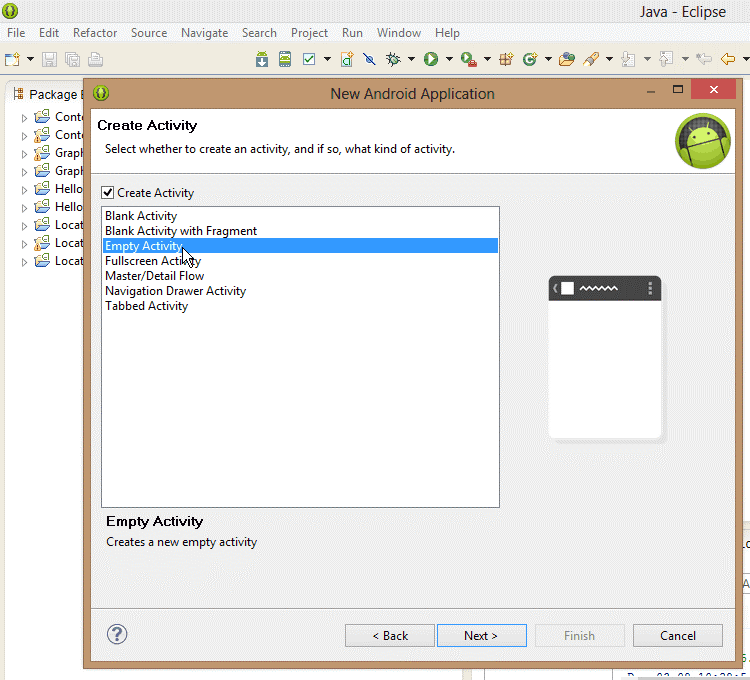Choose Navigation Drawer Activity from the list
The width and height of the screenshot is (750, 680).
(x=175, y=291)
